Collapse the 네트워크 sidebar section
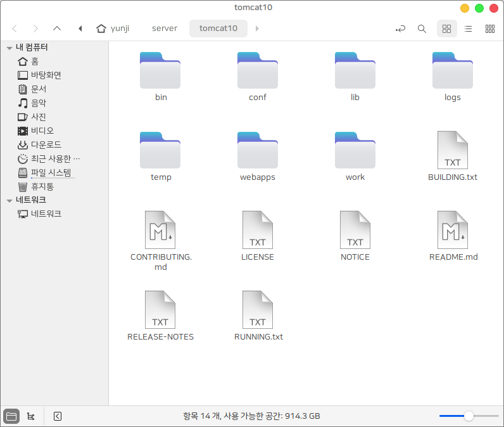The width and height of the screenshot is (504, 427). [x=9, y=200]
